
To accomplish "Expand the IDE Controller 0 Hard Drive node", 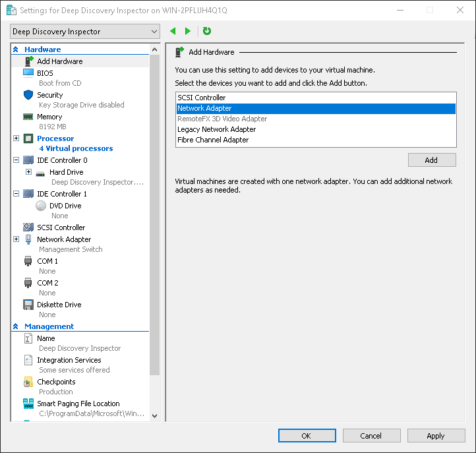I will pos(28,172).
